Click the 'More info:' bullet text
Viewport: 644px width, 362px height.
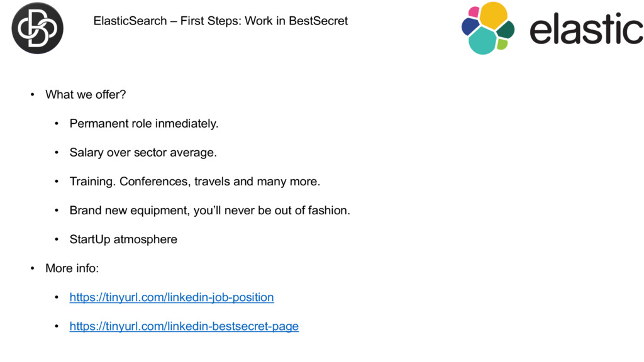pos(72,268)
